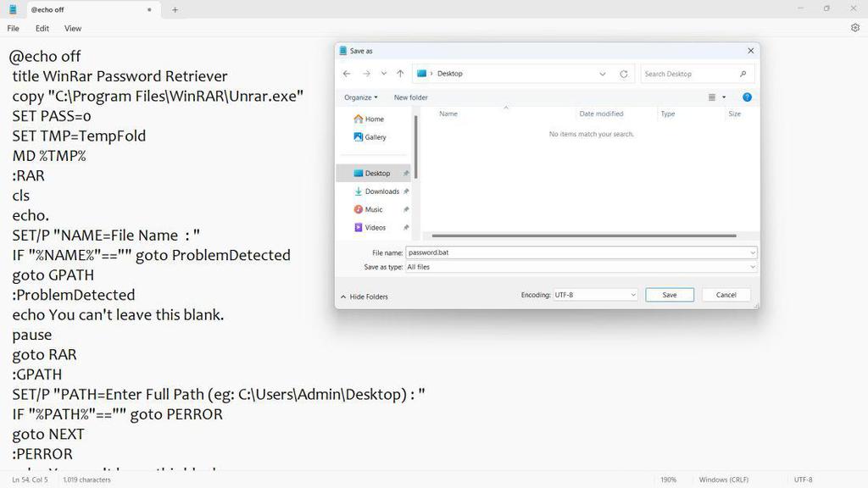Save the file as password.bat
This screenshot has width=868, height=488.
pos(669,294)
